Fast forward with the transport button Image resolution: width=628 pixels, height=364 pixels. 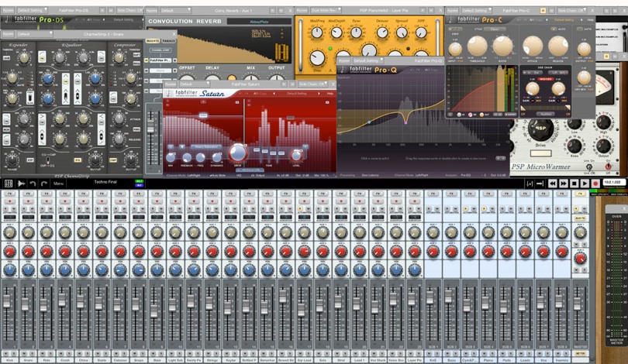[x=563, y=184]
